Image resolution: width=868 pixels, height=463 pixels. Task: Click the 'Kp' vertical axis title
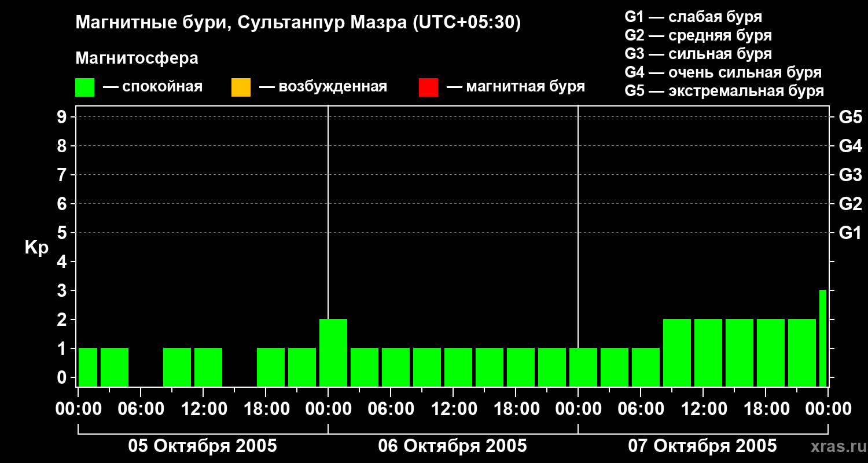[36, 247]
